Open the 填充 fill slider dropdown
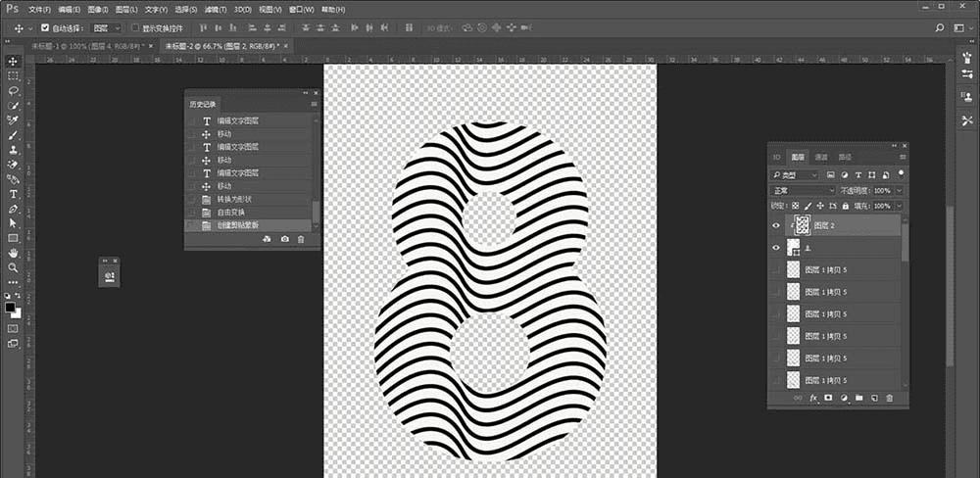Viewport: 980px width, 478px height. point(900,206)
